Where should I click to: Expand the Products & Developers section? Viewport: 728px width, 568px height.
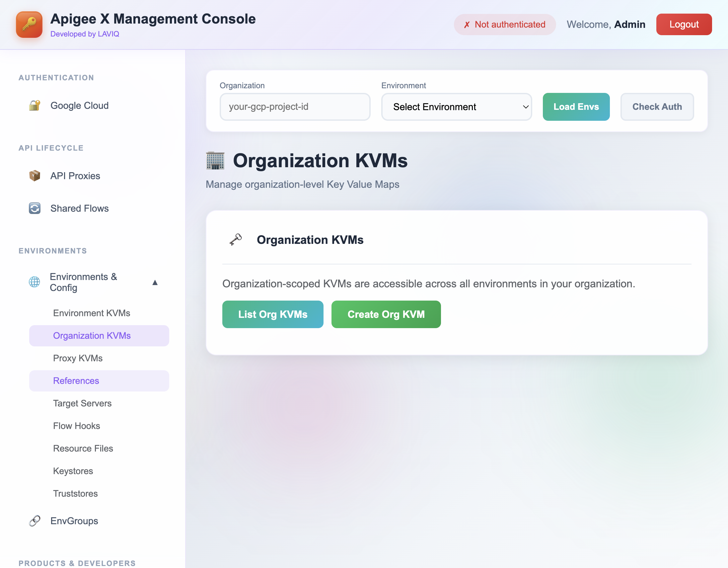click(77, 563)
